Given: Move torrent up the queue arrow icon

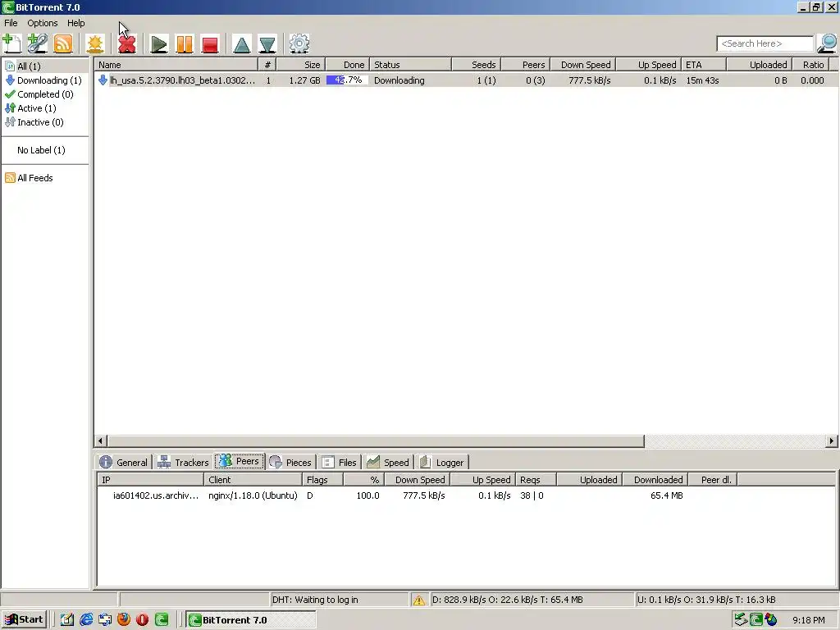Looking at the screenshot, I should (x=242, y=43).
